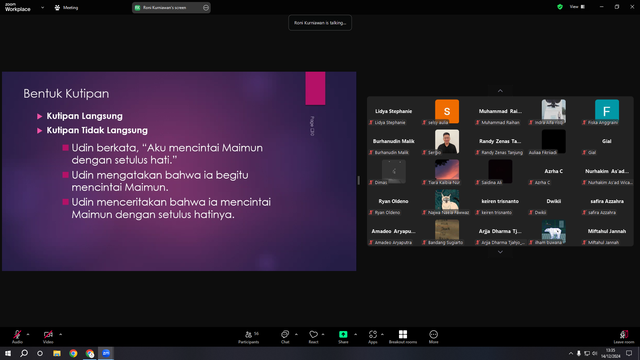640x360 pixels.
Task: Click Leave room
Action: [624, 337]
